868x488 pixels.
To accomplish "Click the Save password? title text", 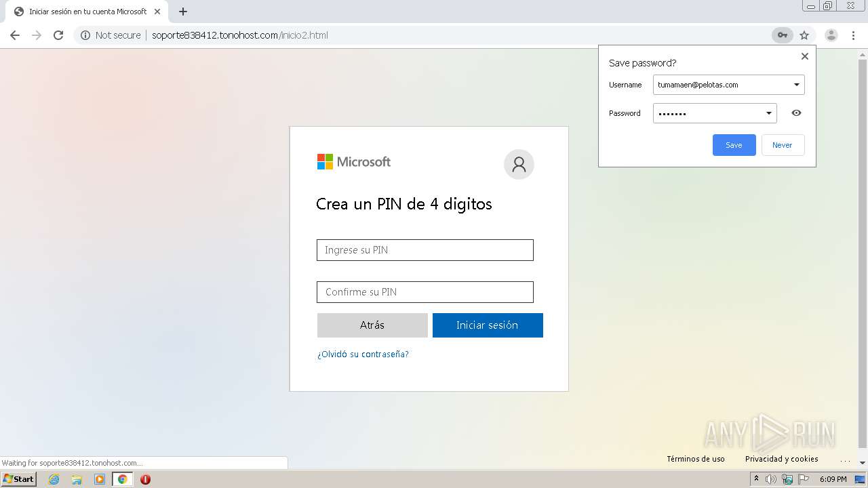I will pyautogui.click(x=642, y=63).
